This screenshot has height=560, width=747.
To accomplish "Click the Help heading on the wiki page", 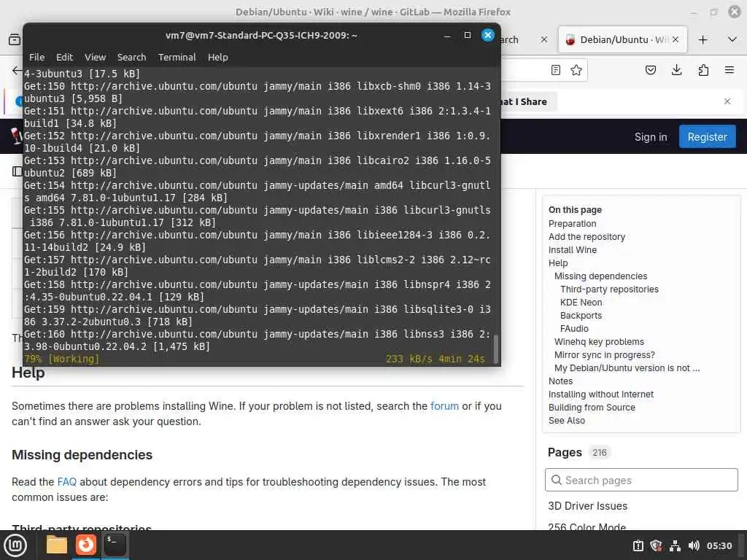I will point(28,373).
